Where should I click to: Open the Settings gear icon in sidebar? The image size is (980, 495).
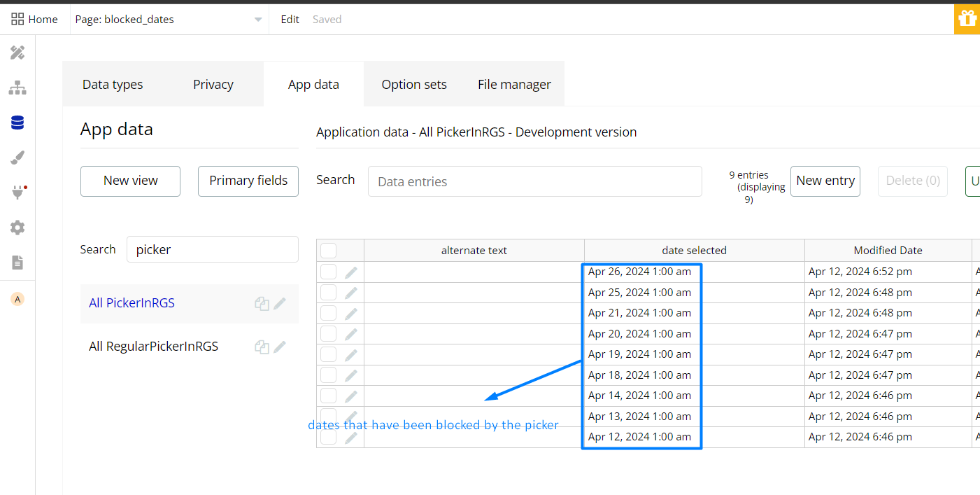click(x=17, y=228)
